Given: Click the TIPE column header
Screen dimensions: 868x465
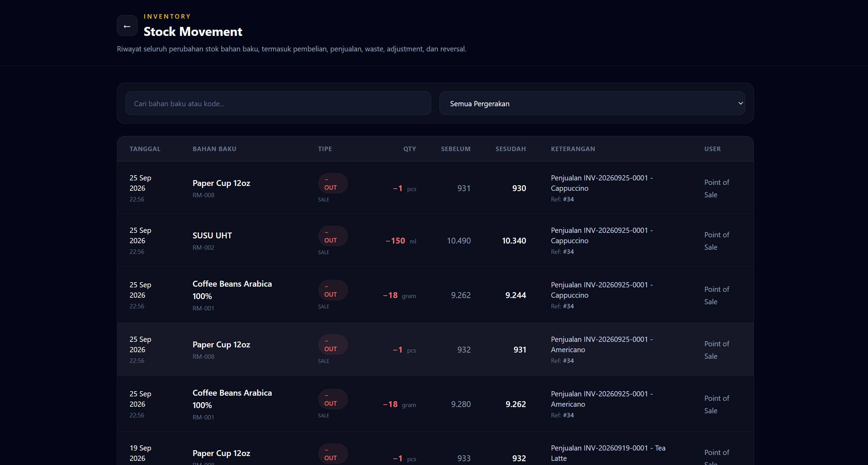Looking at the screenshot, I should (x=325, y=149).
